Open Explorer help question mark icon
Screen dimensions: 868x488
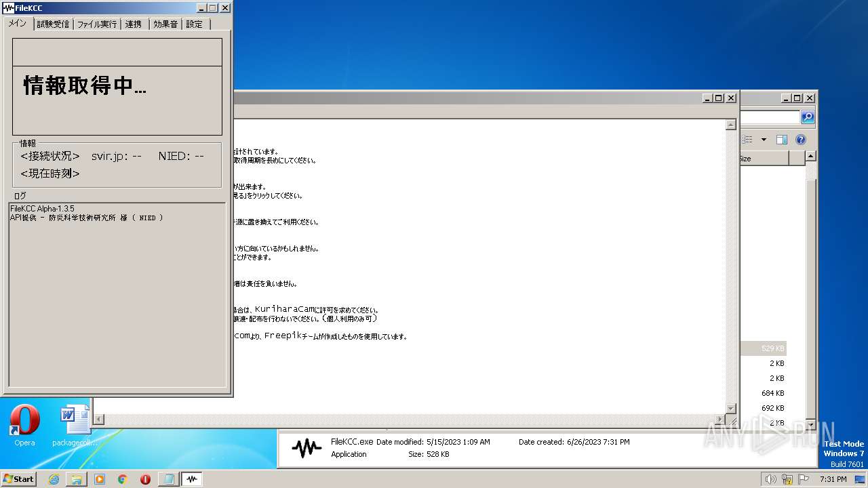point(801,140)
